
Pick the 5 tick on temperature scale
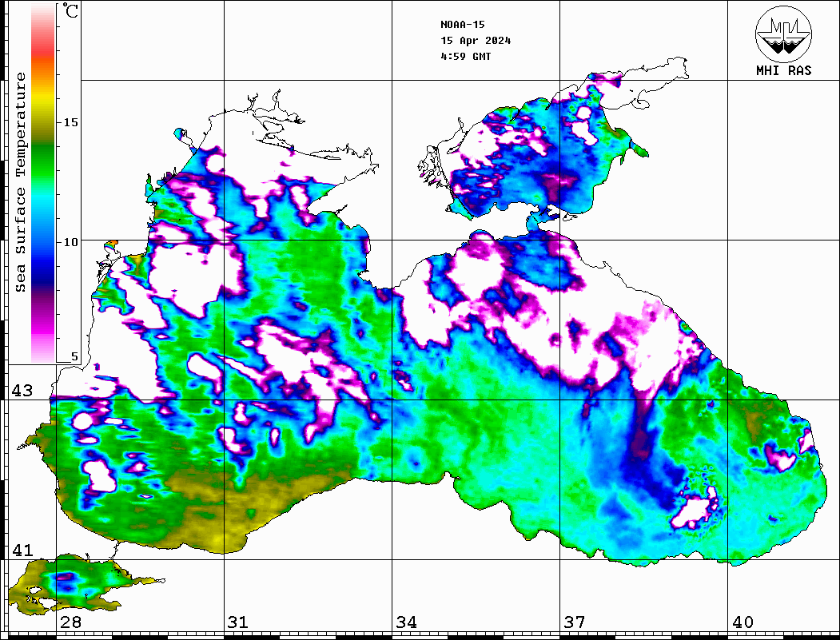pos(75,357)
